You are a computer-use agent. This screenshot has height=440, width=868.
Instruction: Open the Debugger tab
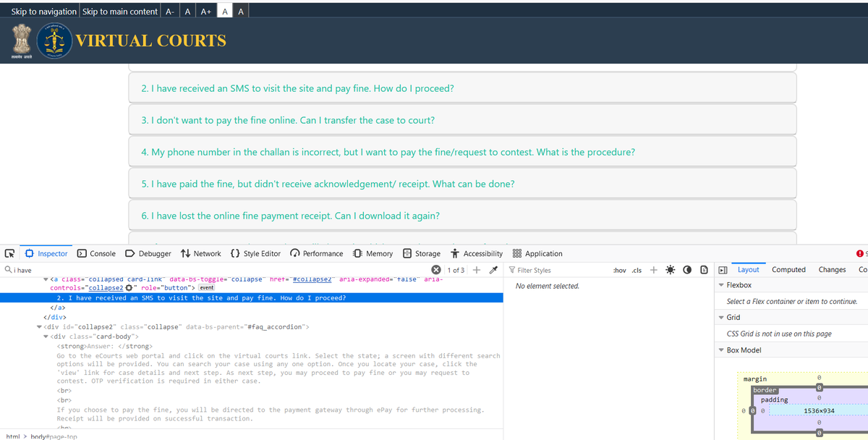(148, 253)
